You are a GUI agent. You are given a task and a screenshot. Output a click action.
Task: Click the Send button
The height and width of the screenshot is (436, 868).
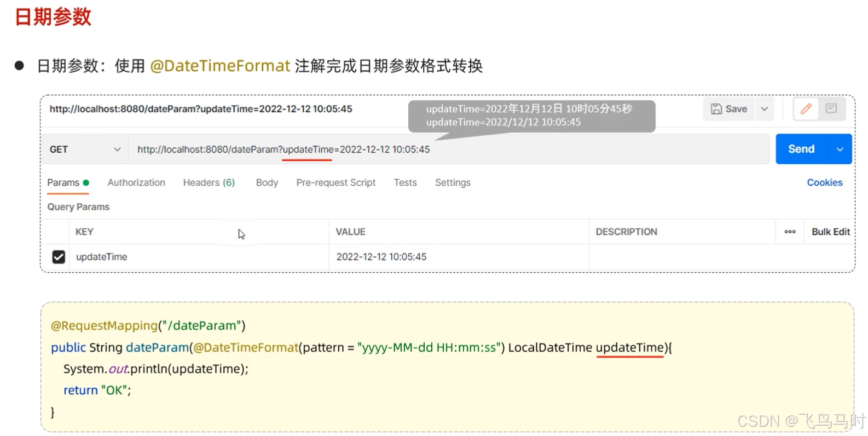802,149
